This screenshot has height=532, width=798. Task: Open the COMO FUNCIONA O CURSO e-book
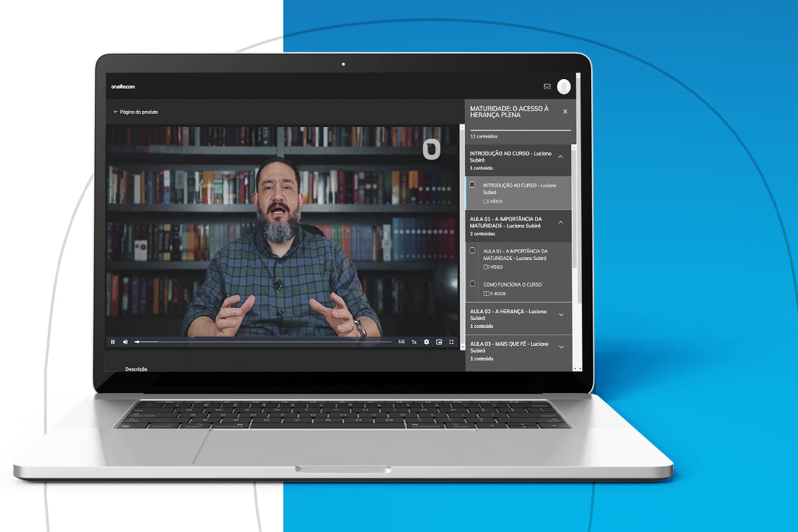pos(512,285)
